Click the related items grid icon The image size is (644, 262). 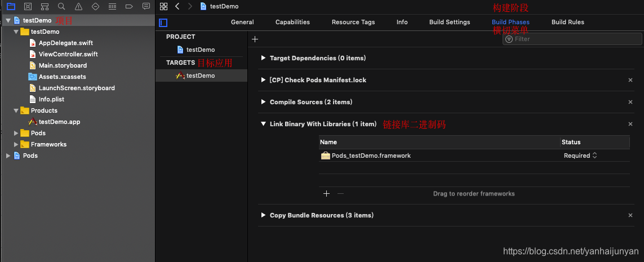point(164,6)
